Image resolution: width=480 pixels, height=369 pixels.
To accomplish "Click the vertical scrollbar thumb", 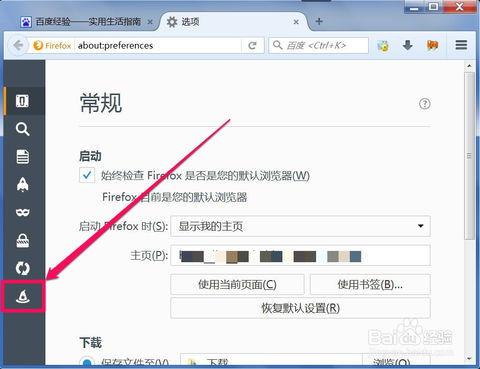I will 470,156.
